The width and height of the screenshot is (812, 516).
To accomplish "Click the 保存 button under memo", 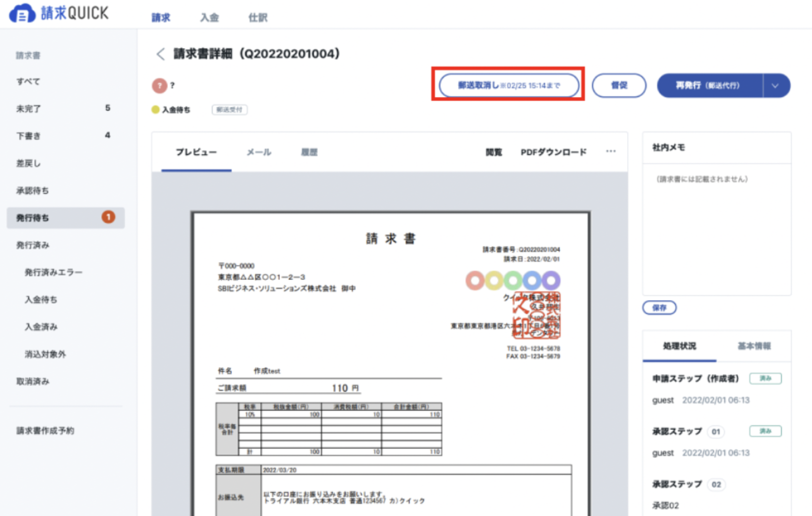I will click(x=659, y=307).
